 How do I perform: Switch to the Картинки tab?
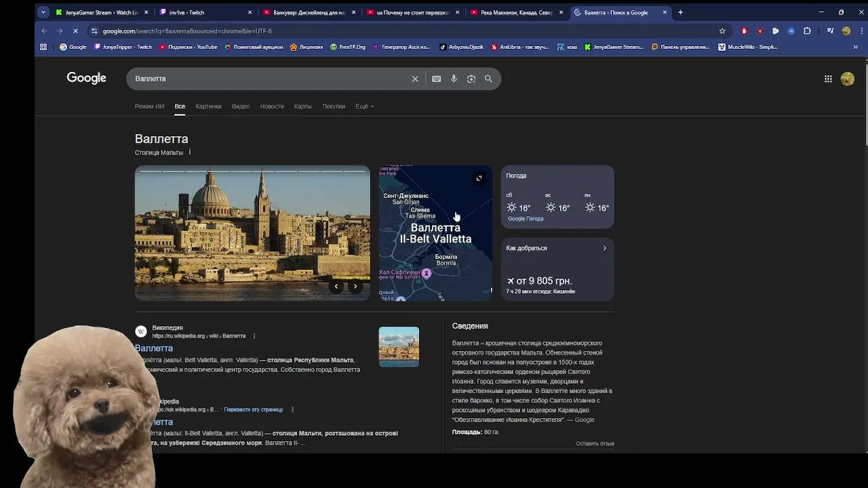click(208, 106)
